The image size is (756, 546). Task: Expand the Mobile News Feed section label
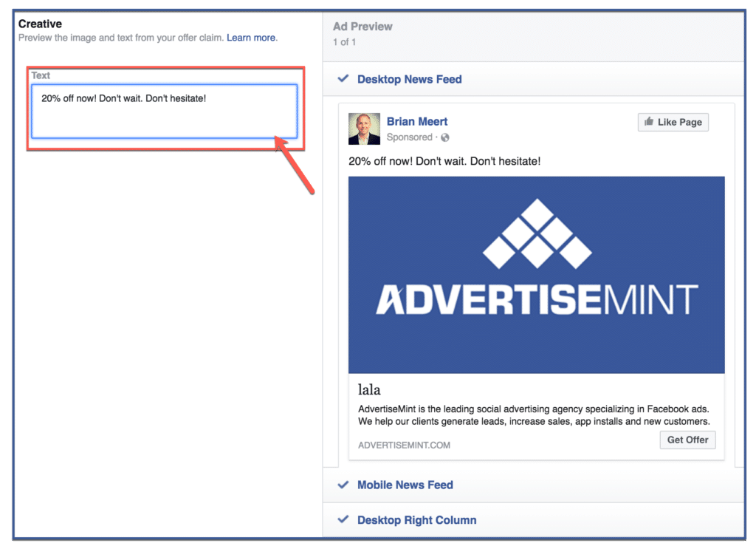405,485
